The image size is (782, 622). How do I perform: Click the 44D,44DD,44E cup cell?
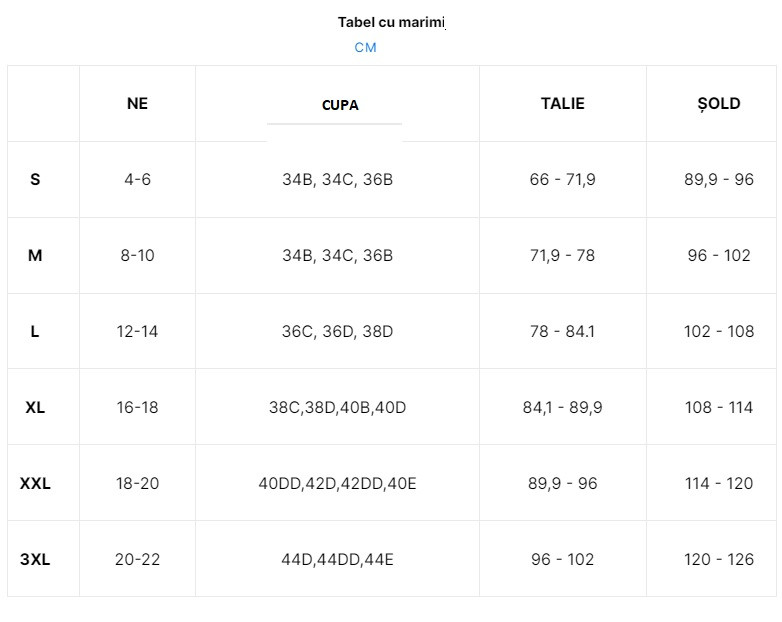click(337, 559)
